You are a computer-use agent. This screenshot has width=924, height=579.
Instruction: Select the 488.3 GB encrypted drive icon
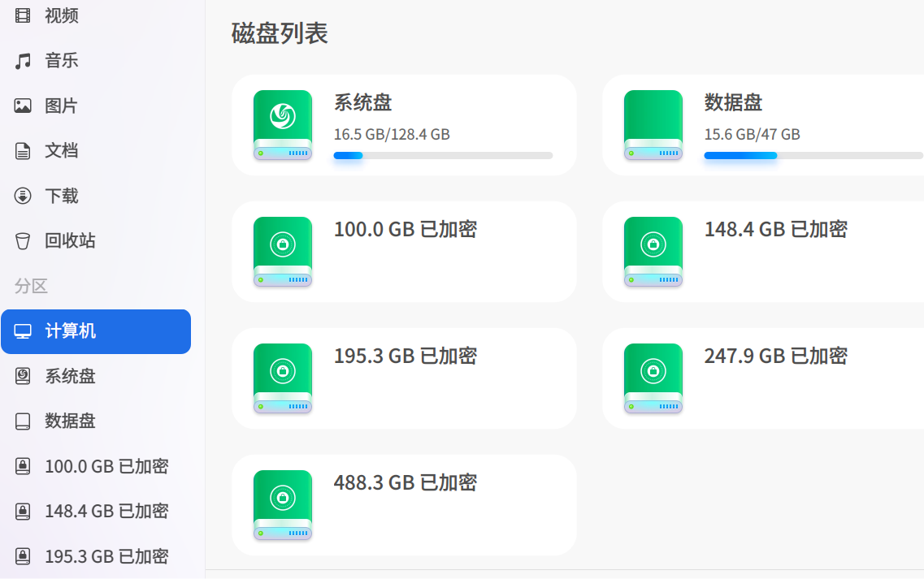[x=283, y=505]
